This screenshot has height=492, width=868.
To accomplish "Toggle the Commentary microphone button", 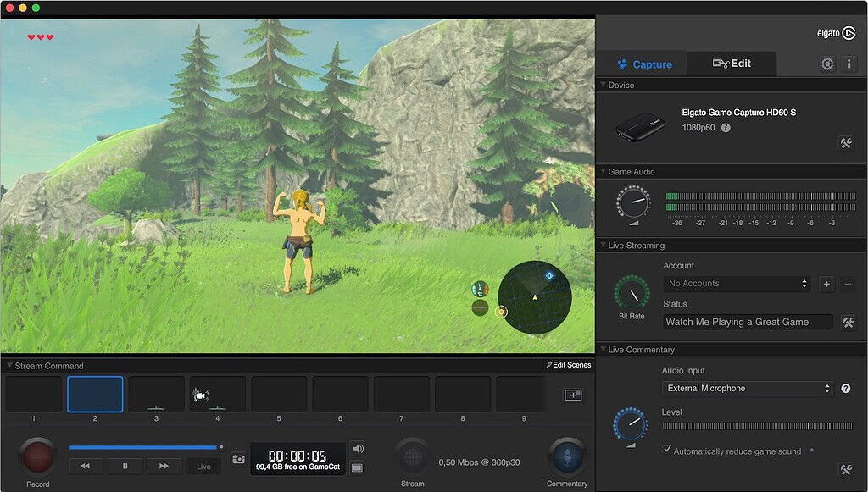I will [566, 457].
